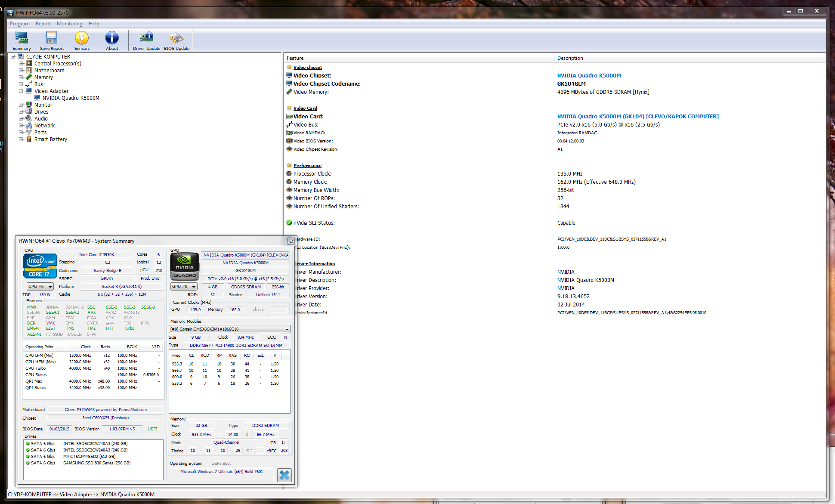This screenshot has width=835, height=504.
Task: Click the Video Card CLEVO/KAPOK COMPUTER link
Action: 638,116
